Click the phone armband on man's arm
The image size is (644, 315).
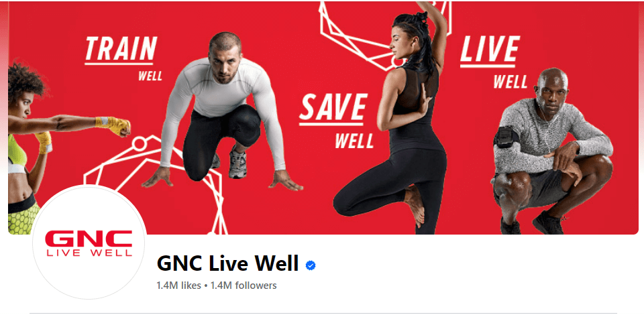point(506,137)
